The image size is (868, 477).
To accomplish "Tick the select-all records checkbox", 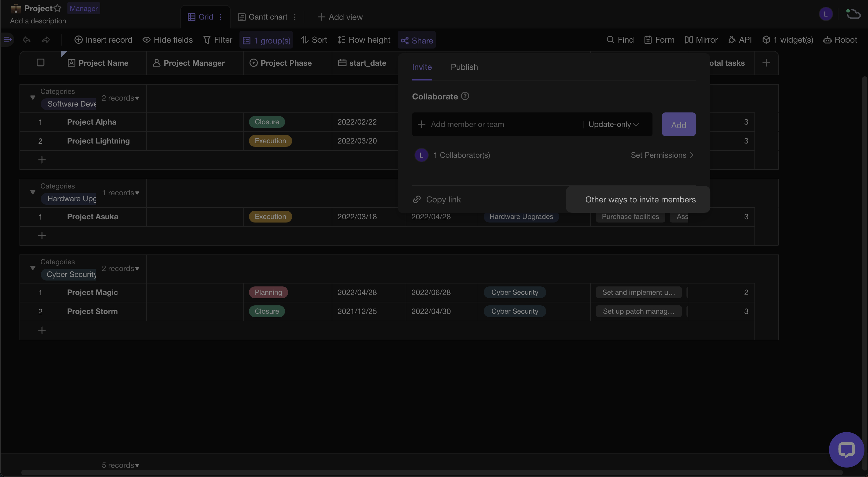I will click(x=41, y=63).
